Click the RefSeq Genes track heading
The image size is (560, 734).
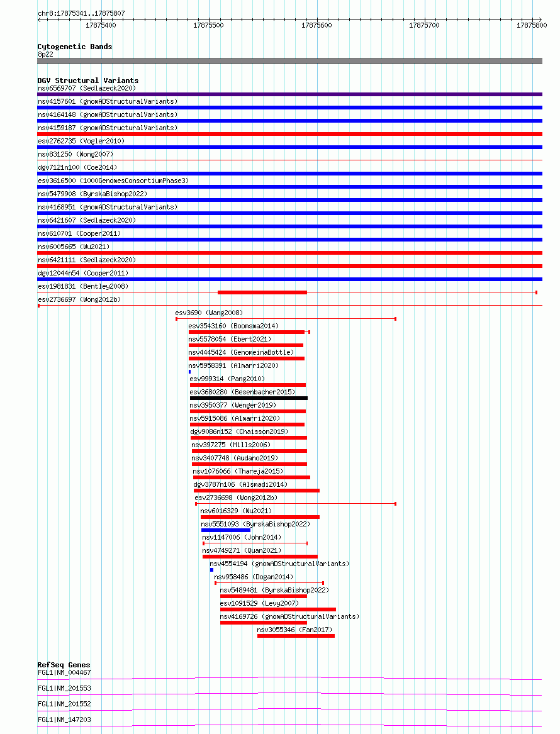[x=64, y=665]
